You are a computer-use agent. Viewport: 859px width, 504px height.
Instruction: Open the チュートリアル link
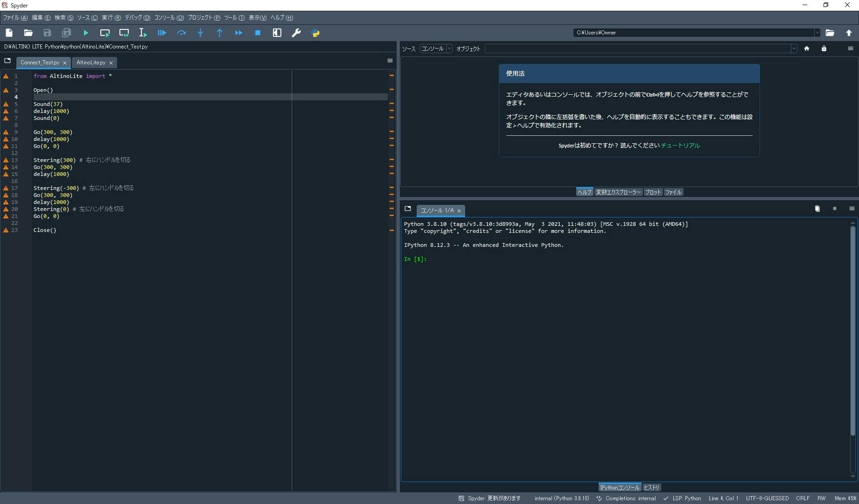pos(680,146)
